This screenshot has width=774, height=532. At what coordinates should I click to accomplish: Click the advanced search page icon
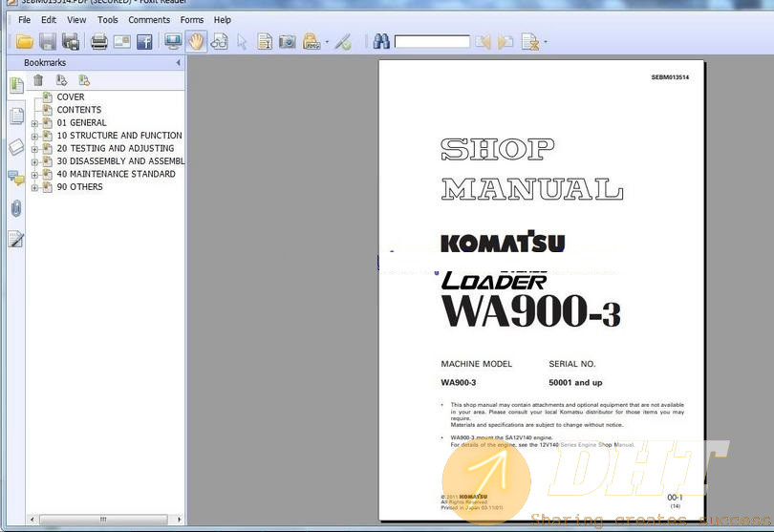(x=530, y=42)
